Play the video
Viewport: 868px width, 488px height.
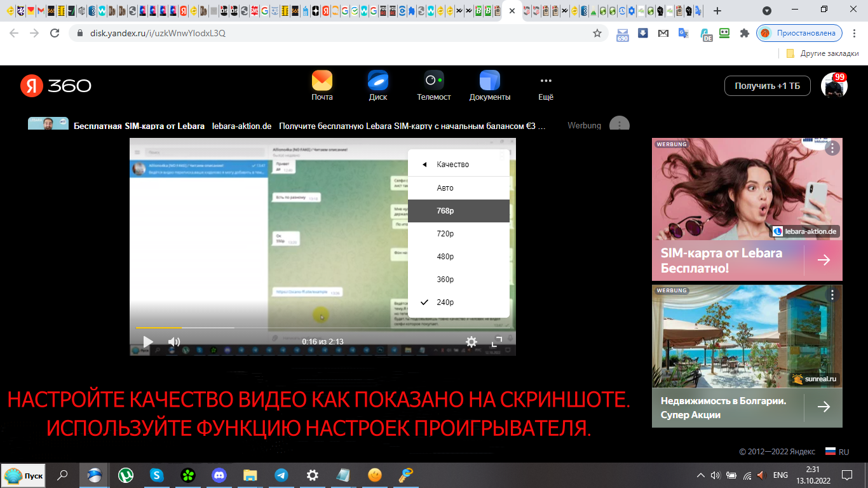tap(147, 342)
